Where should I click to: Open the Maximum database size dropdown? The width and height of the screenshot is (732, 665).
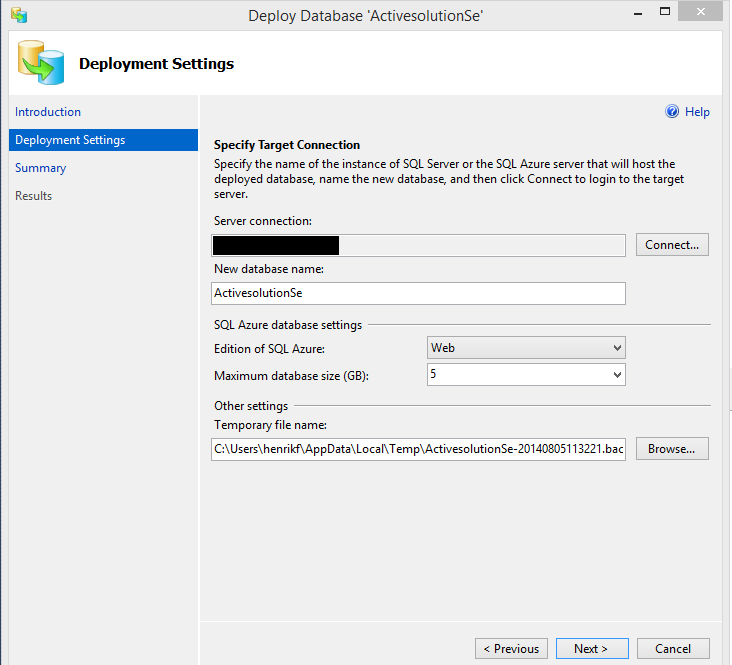click(526, 375)
